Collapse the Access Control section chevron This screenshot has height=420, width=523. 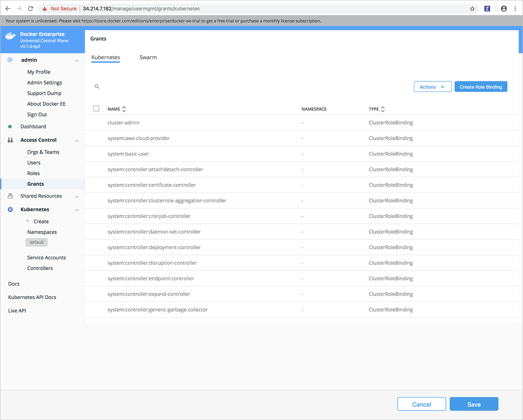[x=77, y=141]
